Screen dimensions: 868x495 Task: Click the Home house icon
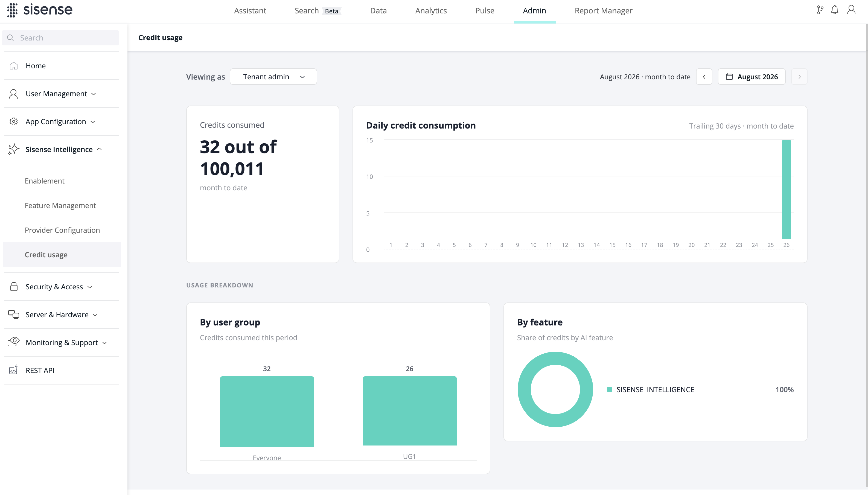[x=14, y=66]
